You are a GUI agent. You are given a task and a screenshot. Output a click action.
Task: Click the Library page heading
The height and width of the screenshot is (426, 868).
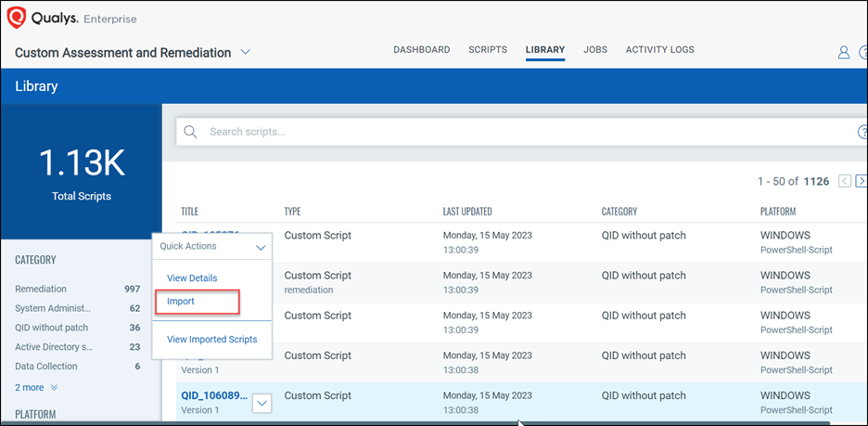[x=36, y=86]
